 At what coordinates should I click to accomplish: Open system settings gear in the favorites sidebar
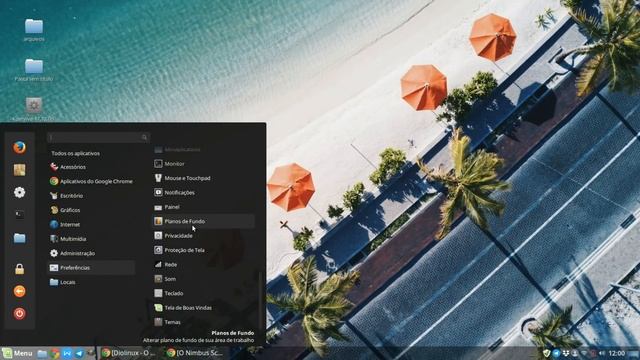click(19, 192)
